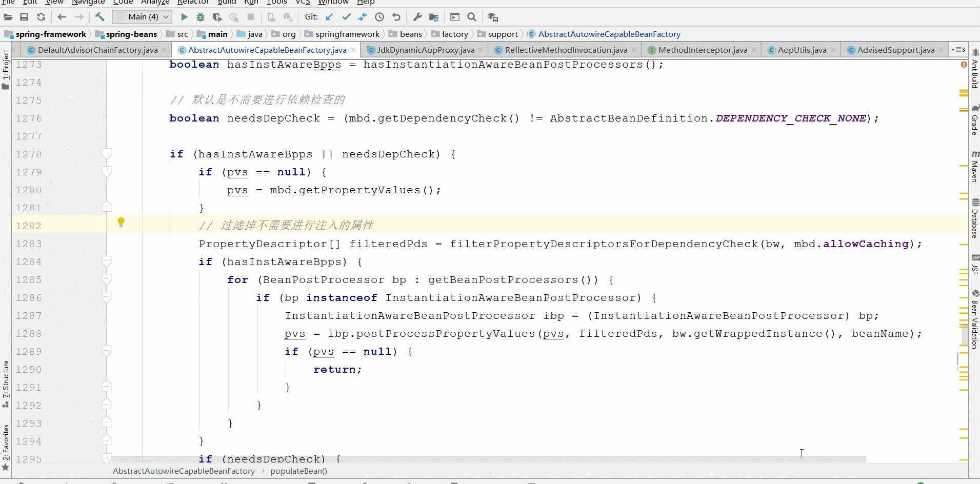This screenshot has width=980, height=484.
Task: Click the Save All disk icon
Action: (24, 17)
